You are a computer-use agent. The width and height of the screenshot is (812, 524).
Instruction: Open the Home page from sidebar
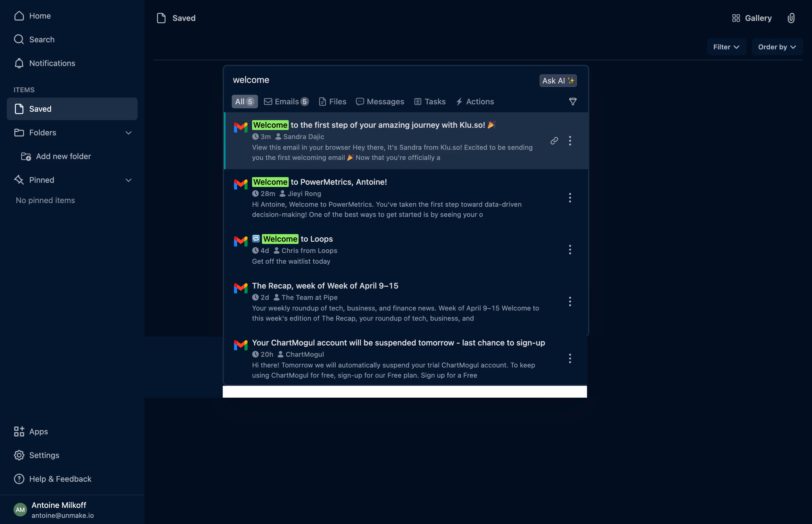point(32,16)
